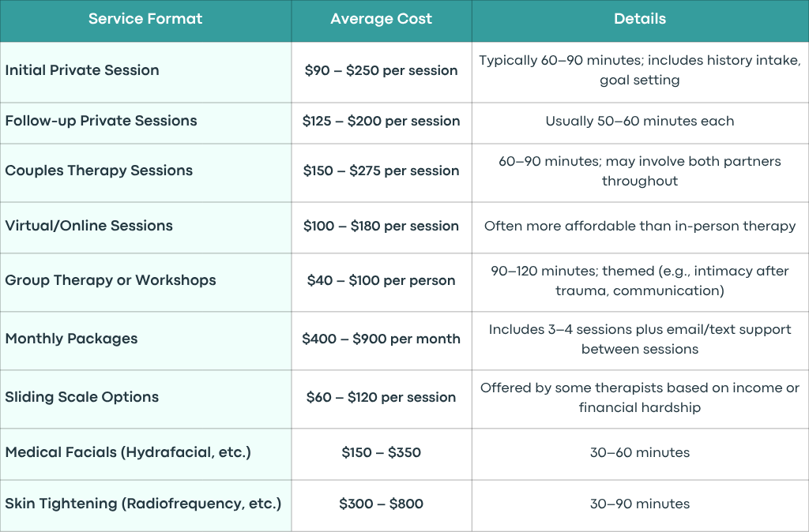Select the Initial Private Session row label
The width and height of the screenshot is (809, 532).
tap(82, 70)
